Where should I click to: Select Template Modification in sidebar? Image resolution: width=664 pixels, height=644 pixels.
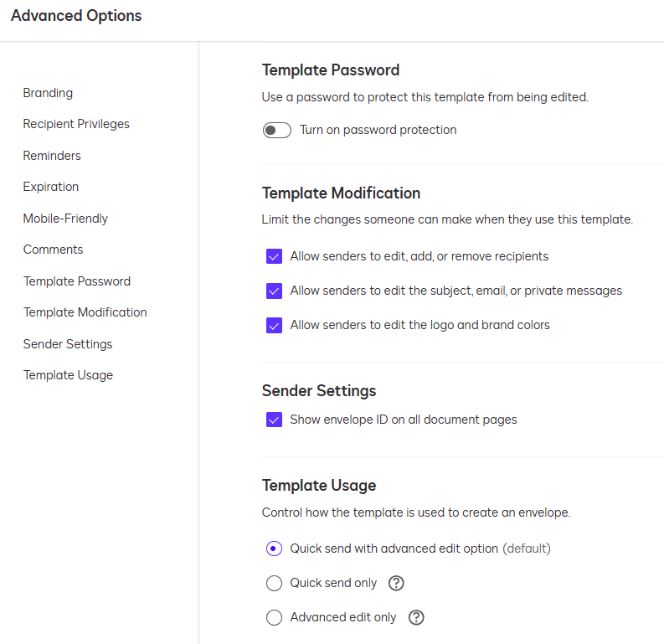tap(85, 312)
